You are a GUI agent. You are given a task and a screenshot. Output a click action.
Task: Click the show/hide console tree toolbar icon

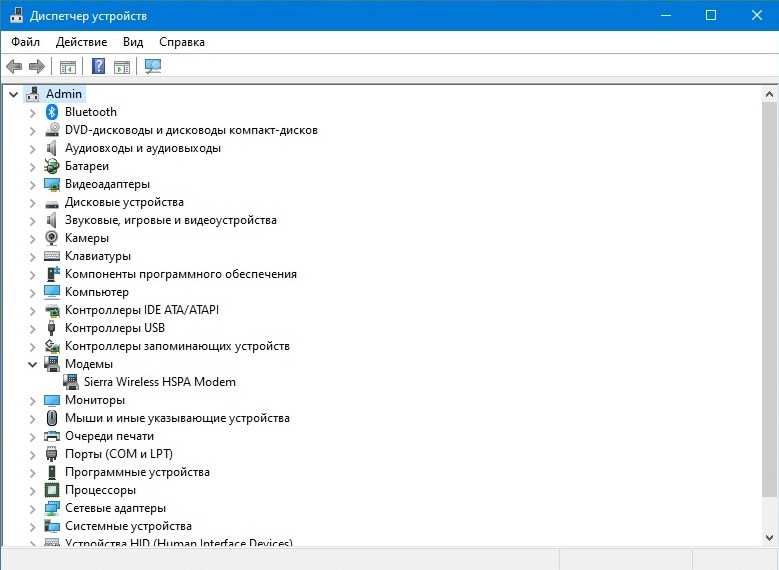click(68, 67)
